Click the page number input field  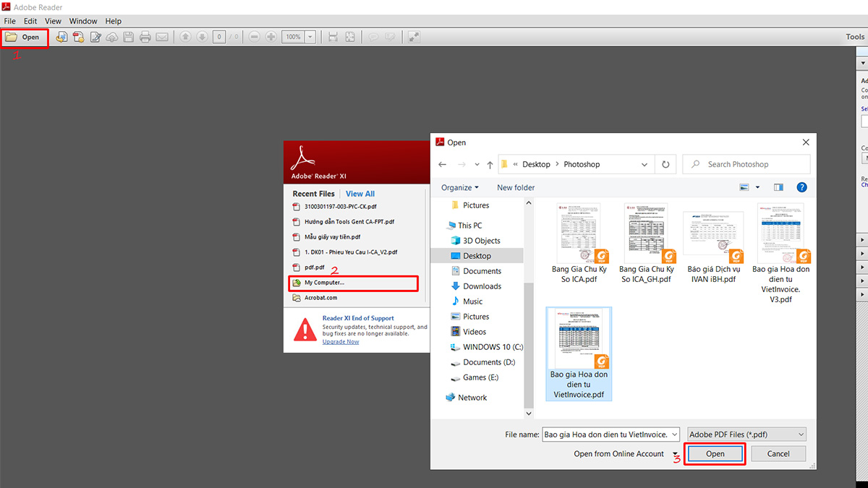[x=218, y=37]
